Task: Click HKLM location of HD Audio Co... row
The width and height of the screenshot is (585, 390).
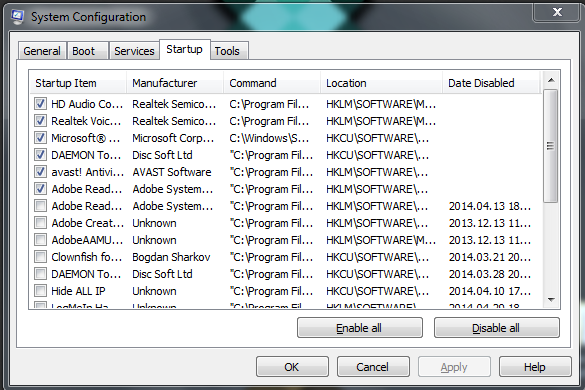Action: pos(381,104)
